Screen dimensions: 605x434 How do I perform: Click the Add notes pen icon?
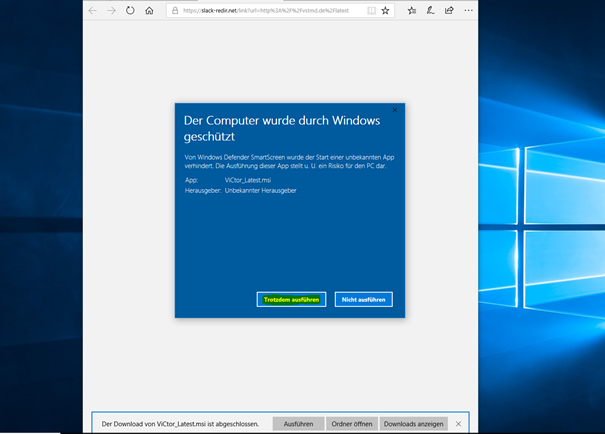[x=430, y=11]
